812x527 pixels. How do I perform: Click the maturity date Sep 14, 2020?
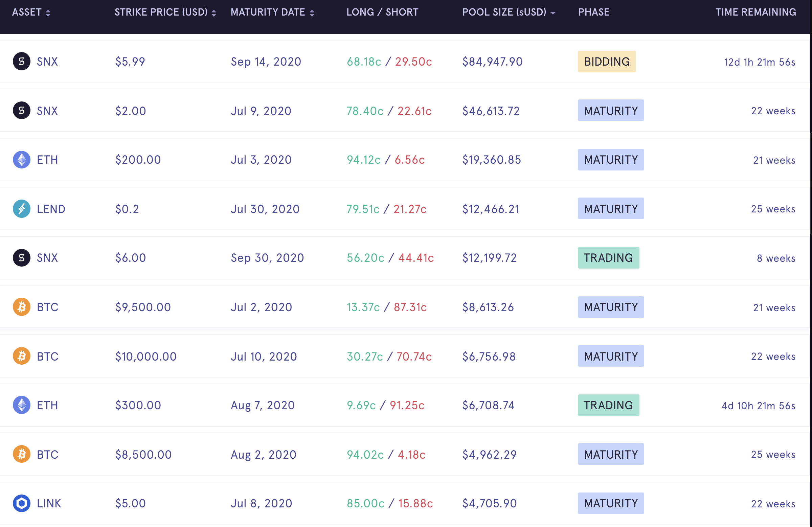tap(266, 62)
